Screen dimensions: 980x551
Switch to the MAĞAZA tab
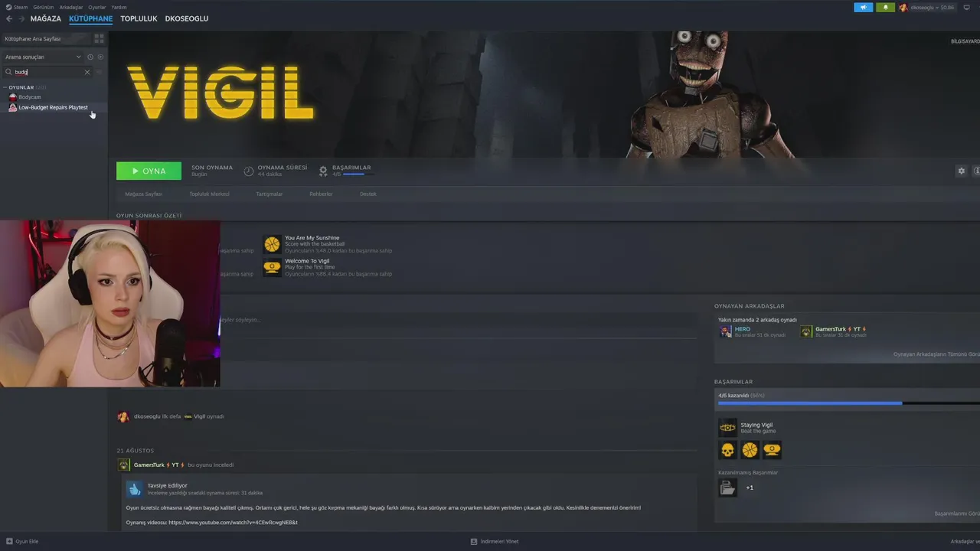click(x=46, y=18)
